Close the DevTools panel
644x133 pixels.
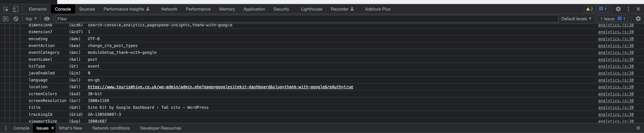638,9
